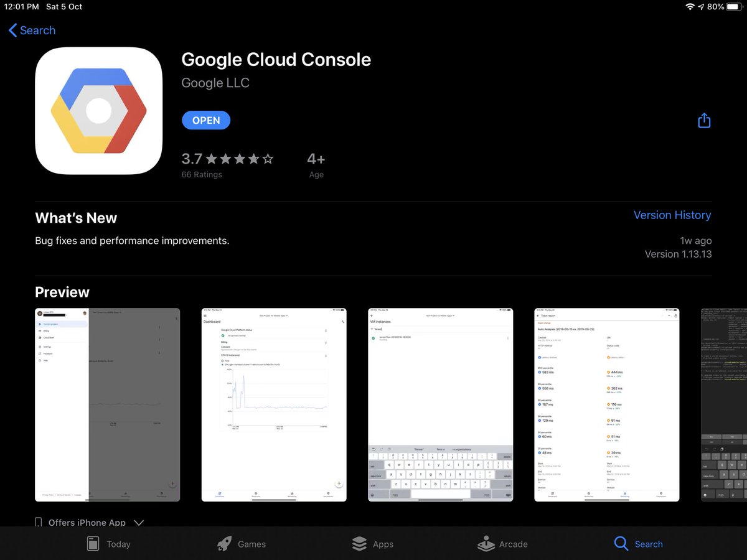This screenshot has height=560, width=747.
Task: Tap the share icon
Action: pyautogui.click(x=704, y=120)
